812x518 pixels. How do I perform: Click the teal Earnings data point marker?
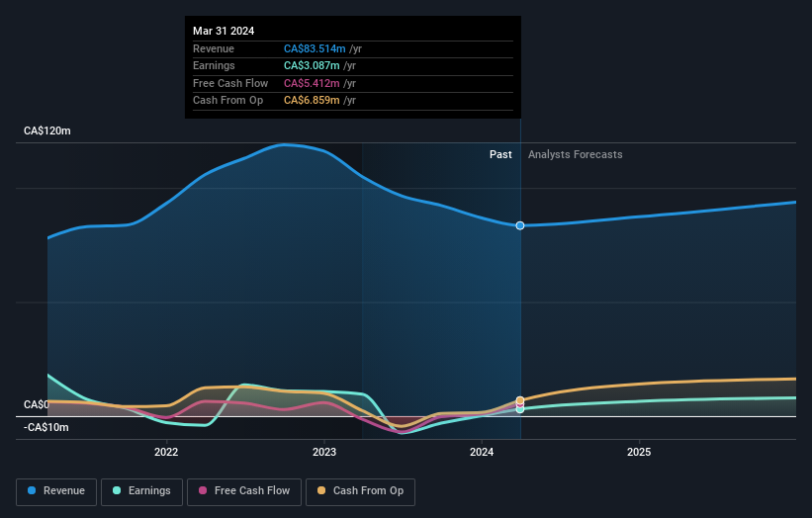(x=520, y=409)
